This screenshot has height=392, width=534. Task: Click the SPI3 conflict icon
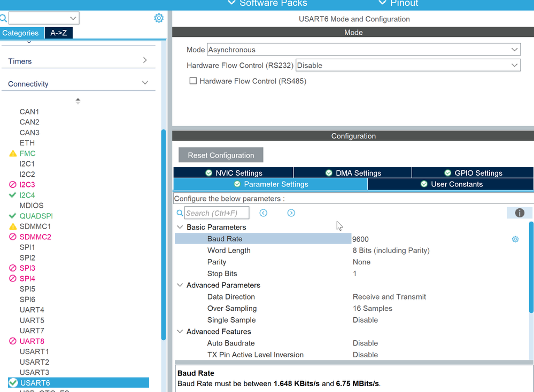13,268
